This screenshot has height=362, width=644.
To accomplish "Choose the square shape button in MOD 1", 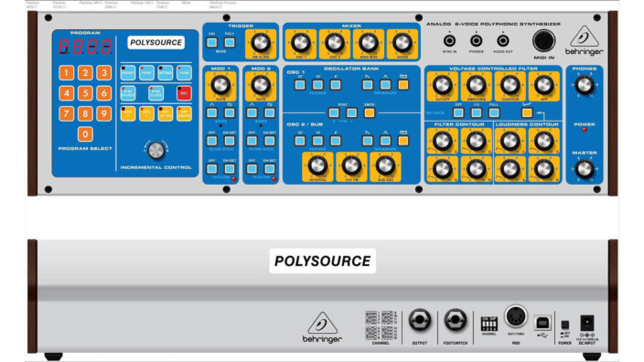I will coord(230,112).
